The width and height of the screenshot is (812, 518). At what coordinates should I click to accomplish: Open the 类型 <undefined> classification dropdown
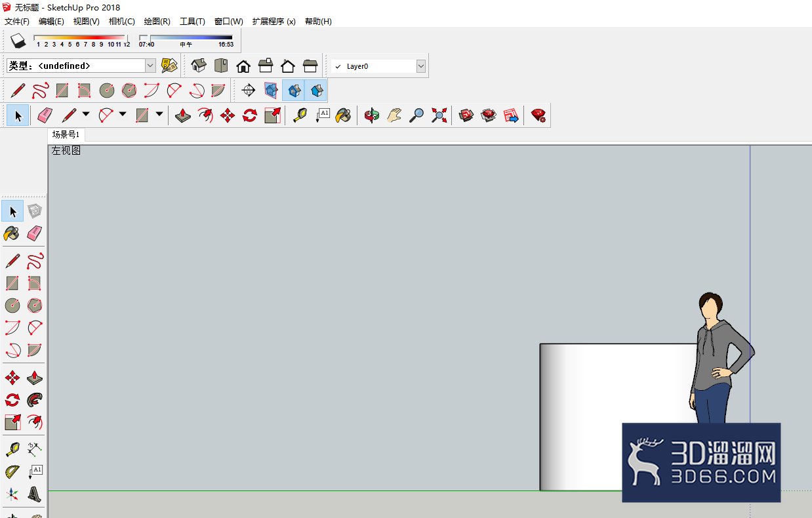pyautogui.click(x=81, y=66)
